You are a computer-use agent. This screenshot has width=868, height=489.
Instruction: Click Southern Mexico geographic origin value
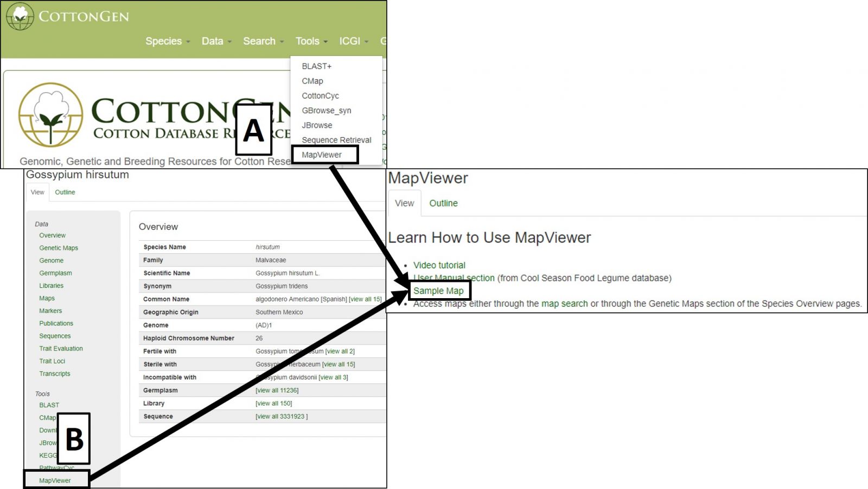[279, 312]
